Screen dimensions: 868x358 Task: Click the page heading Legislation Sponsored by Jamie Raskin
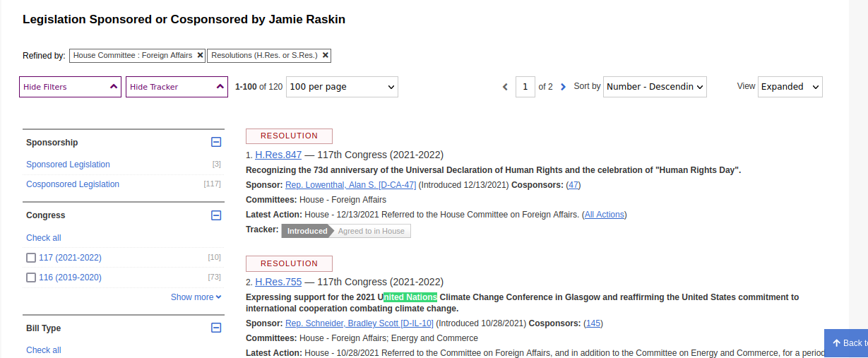(184, 20)
